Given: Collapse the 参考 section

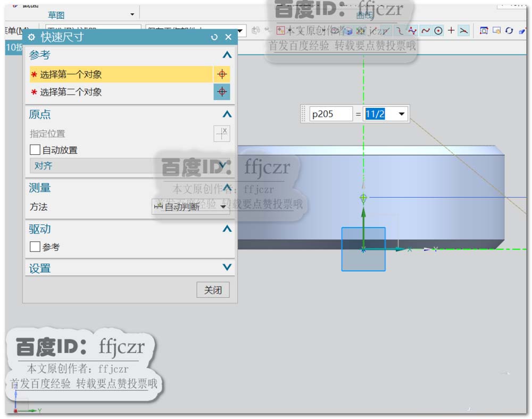Looking at the screenshot, I should pyautogui.click(x=227, y=55).
